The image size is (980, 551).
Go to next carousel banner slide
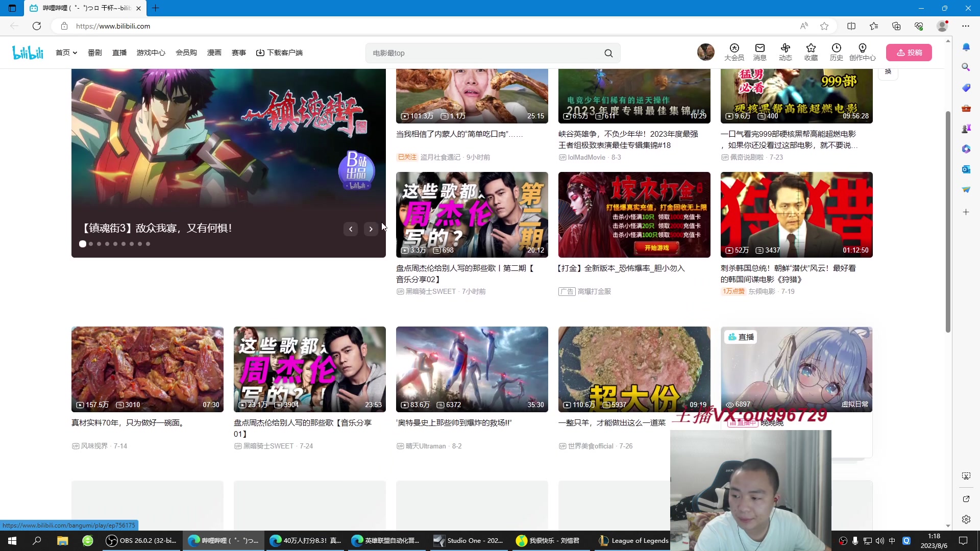tap(371, 229)
